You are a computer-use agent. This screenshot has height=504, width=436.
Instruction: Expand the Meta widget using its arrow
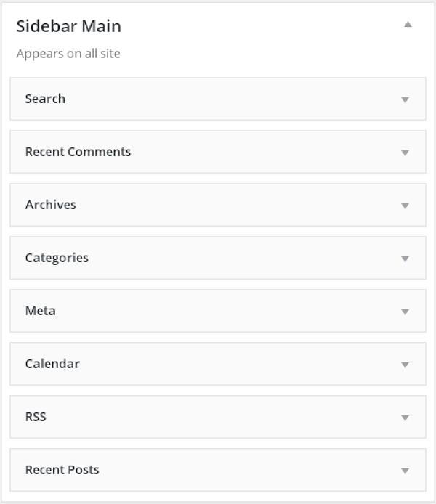(405, 312)
